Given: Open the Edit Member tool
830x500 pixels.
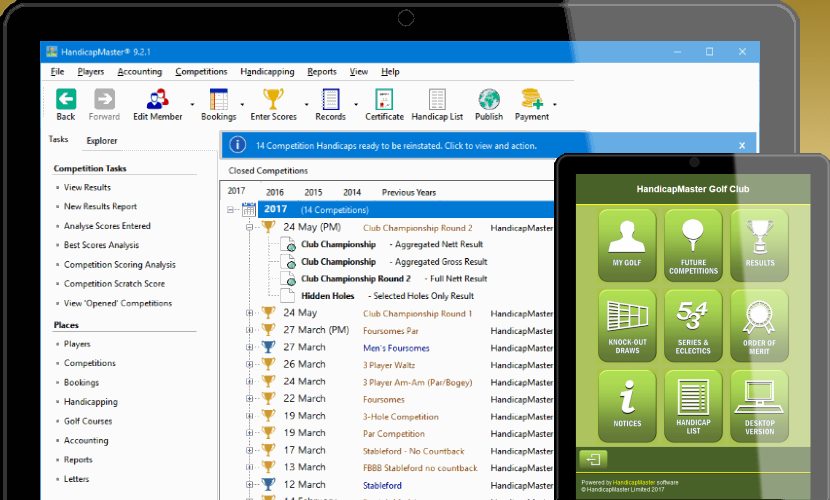Looking at the screenshot, I should (x=157, y=100).
